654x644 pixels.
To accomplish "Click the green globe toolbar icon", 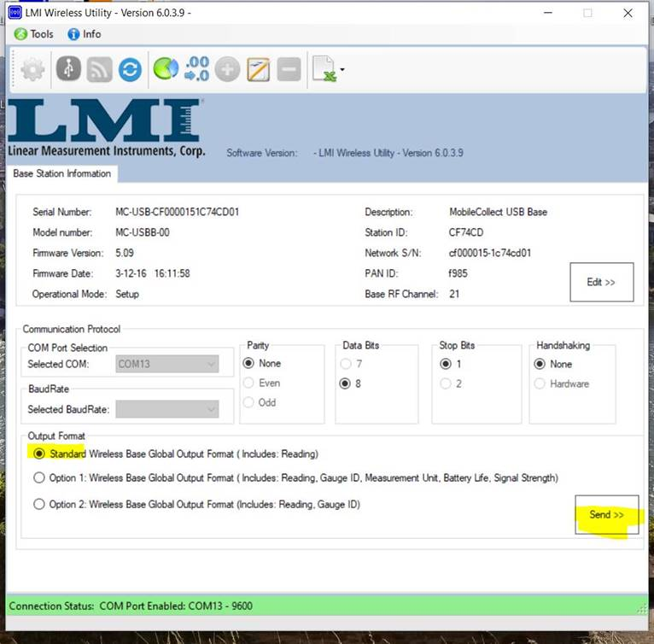I will click(x=166, y=69).
